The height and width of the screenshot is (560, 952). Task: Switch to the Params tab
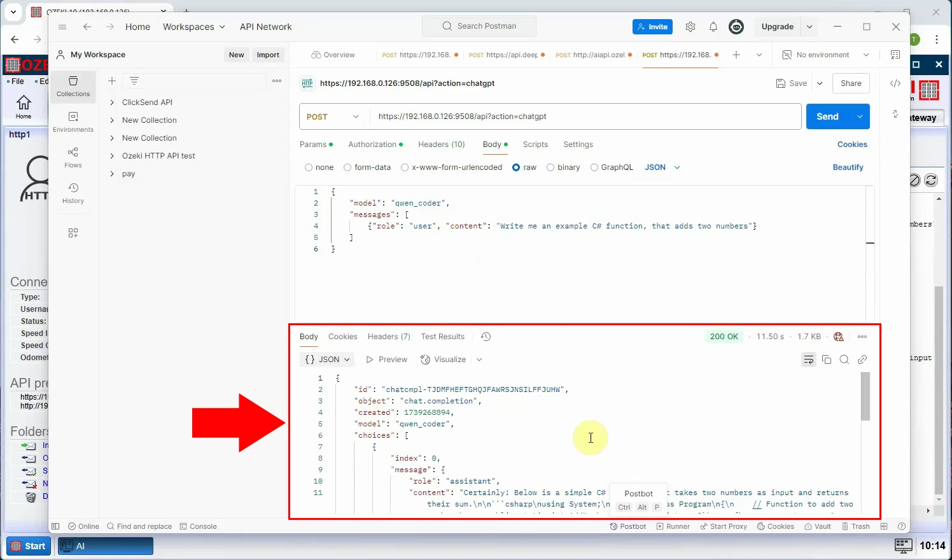tap(316, 144)
